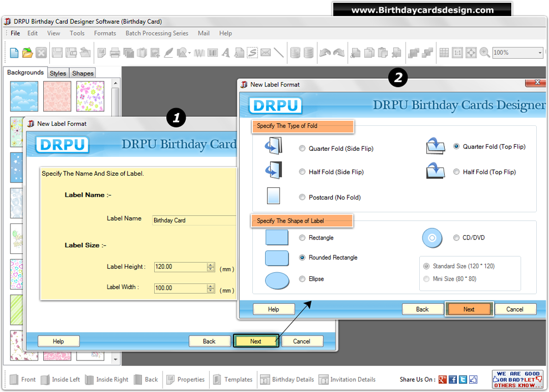The width and height of the screenshot is (549, 392).
Task: Click the Fit to window icon
Action: click(x=471, y=53)
